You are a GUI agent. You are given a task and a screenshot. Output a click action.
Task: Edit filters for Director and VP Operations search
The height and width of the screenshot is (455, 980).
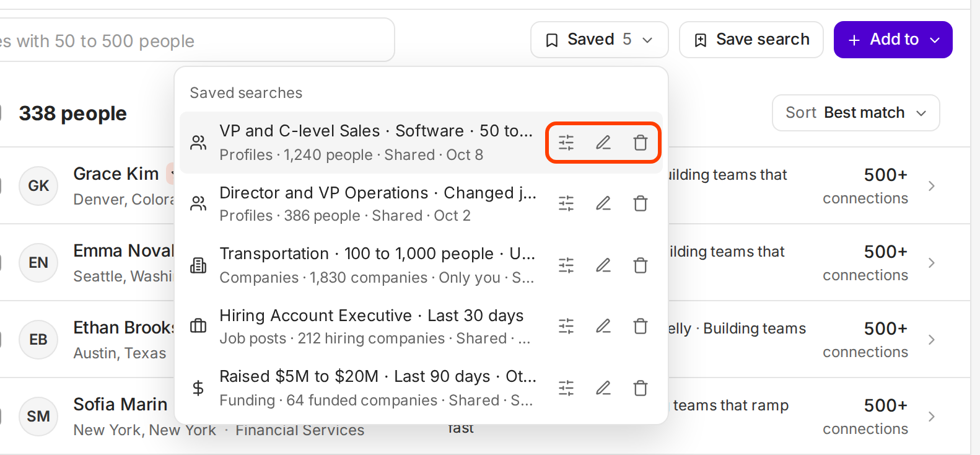tap(566, 203)
